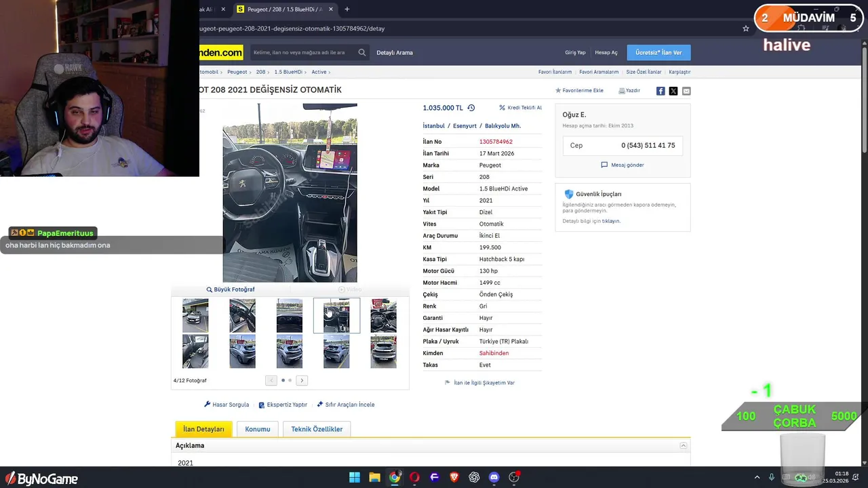Collapse the Açıklama section
This screenshot has height=488, width=868.
[x=684, y=445]
